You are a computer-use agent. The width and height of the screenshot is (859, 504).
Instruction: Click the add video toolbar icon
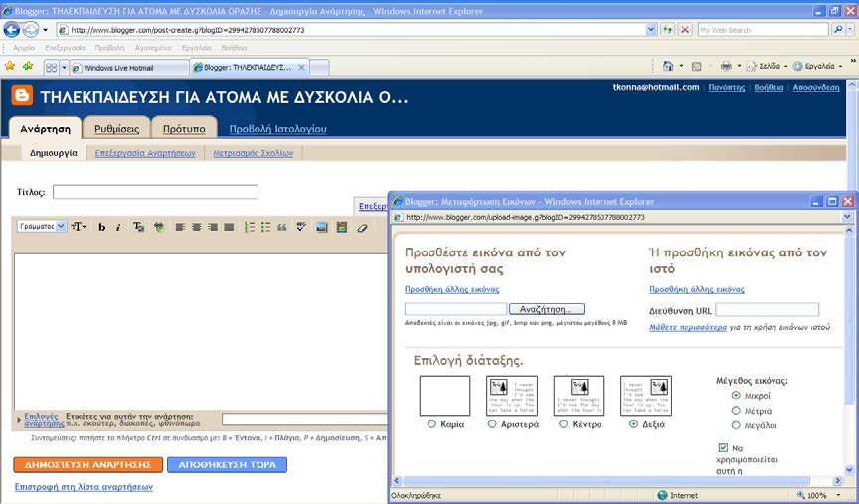pyautogui.click(x=342, y=227)
